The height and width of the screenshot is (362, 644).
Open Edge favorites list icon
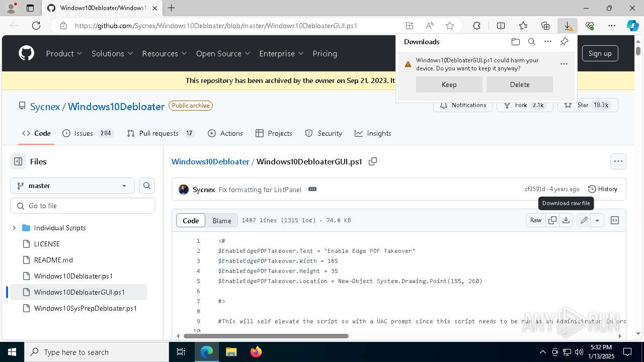(x=523, y=26)
